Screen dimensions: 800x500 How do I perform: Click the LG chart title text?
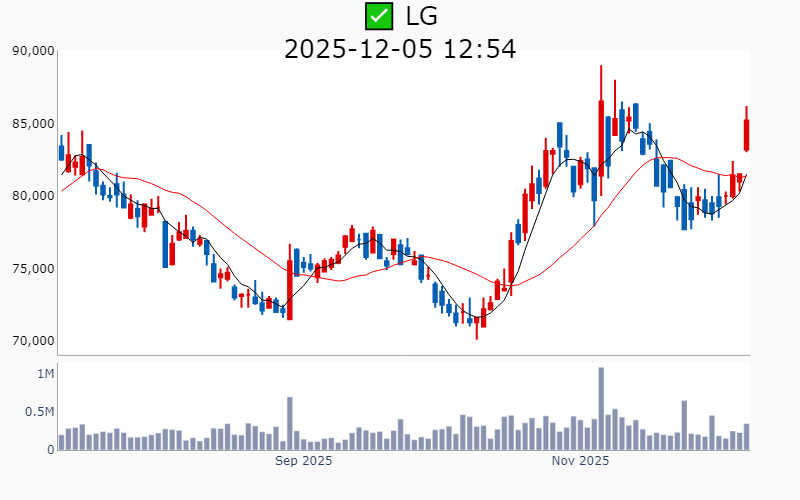coord(421,16)
